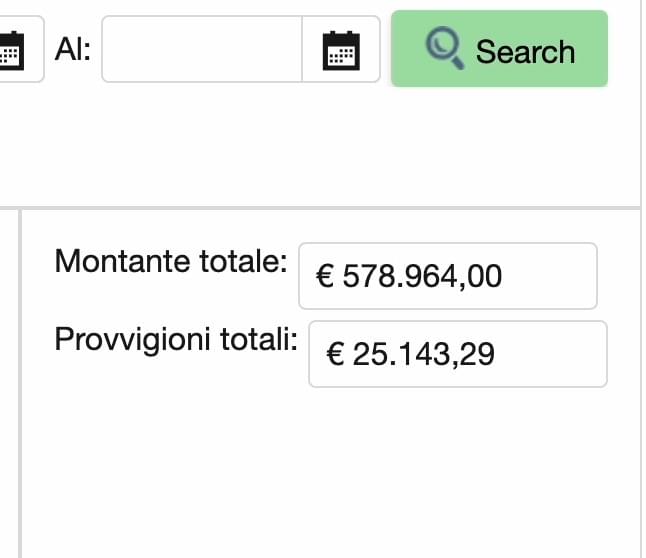Select the Montante totale value field
Viewport: 646px width, 558px height.
coord(448,276)
